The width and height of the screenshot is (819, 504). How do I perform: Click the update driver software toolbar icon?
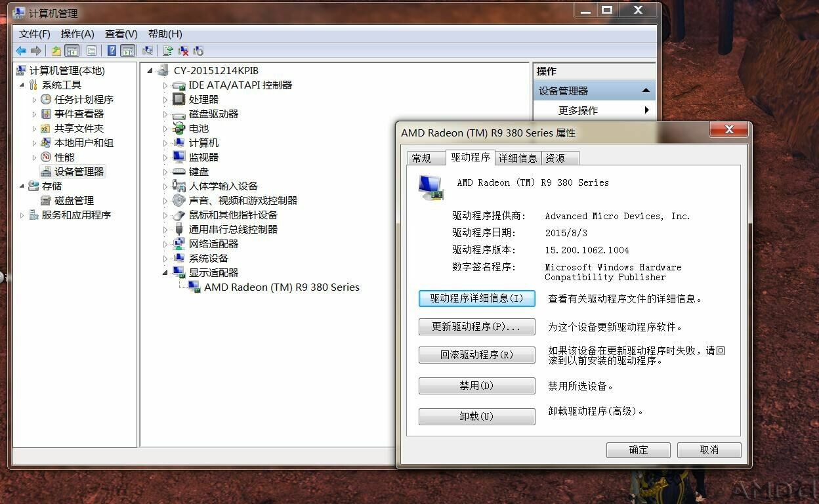(168, 51)
